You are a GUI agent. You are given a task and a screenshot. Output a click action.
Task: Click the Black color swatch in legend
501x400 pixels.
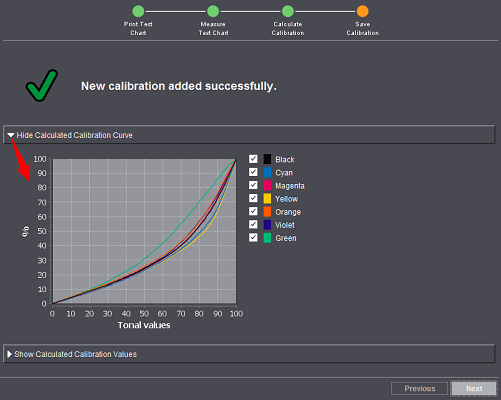click(x=267, y=159)
